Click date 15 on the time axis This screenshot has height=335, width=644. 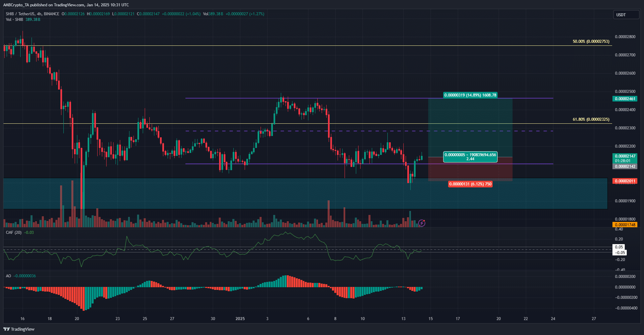(x=431, y=319)
